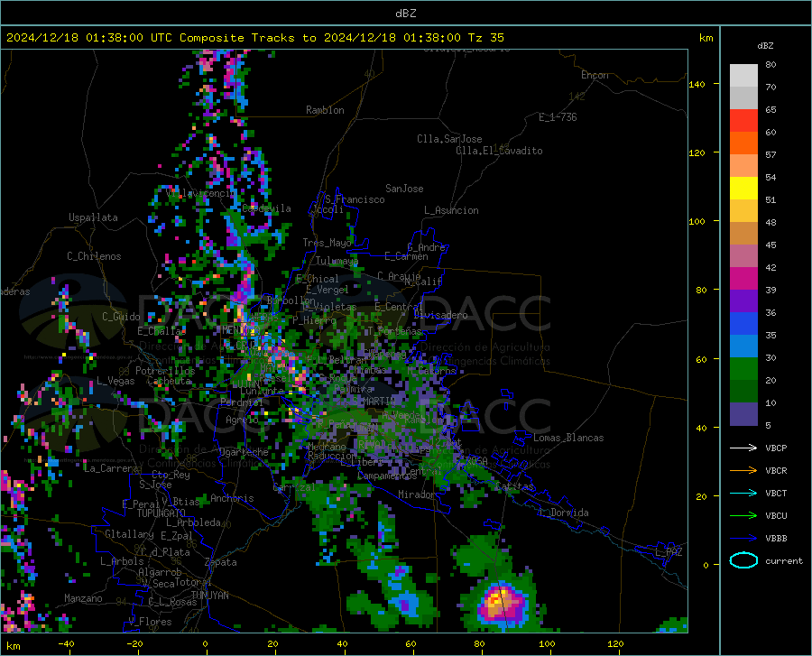
Task: Click the TUPUNGATO place label
Action: (161, 513)
